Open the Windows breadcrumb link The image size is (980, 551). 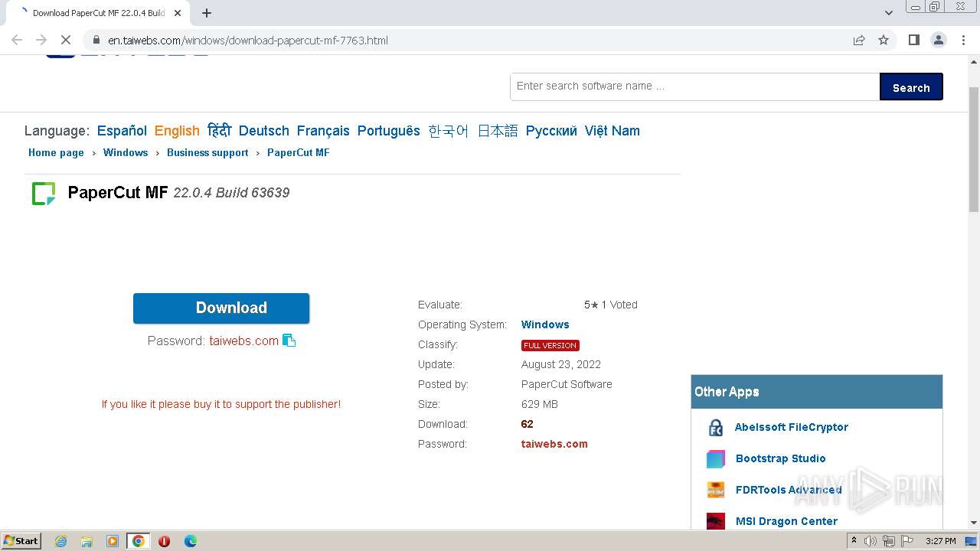tap(126, 152)
